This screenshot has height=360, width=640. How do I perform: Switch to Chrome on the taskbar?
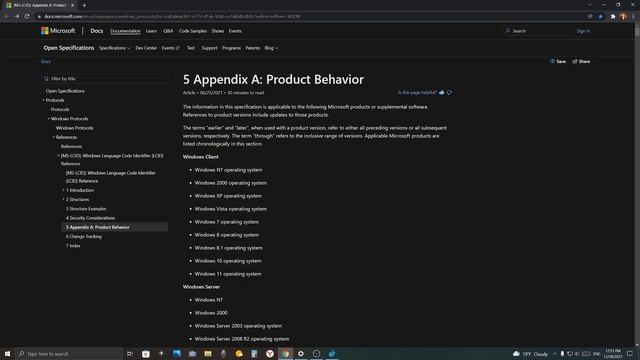(x=285, y=353)
